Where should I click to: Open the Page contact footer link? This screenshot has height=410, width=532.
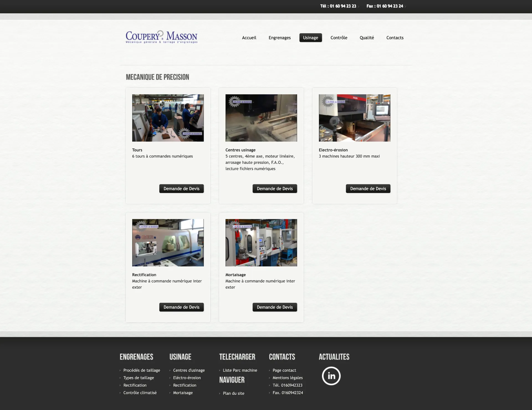284,370
